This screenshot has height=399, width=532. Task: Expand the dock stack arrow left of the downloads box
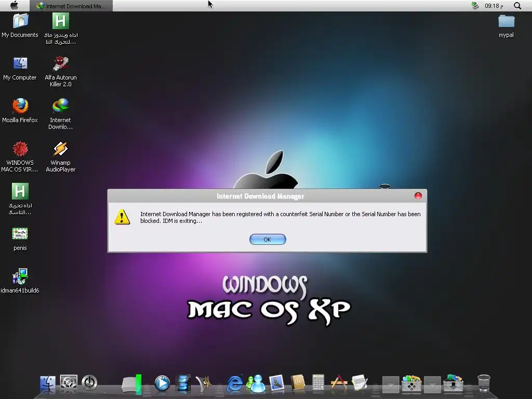tap(432, 384)
